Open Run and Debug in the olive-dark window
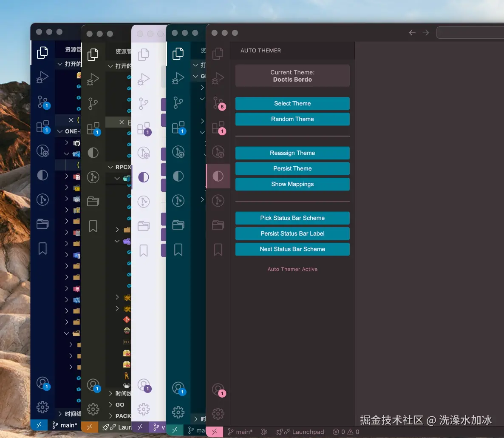 pyautogui.click(x=93, y=79)
